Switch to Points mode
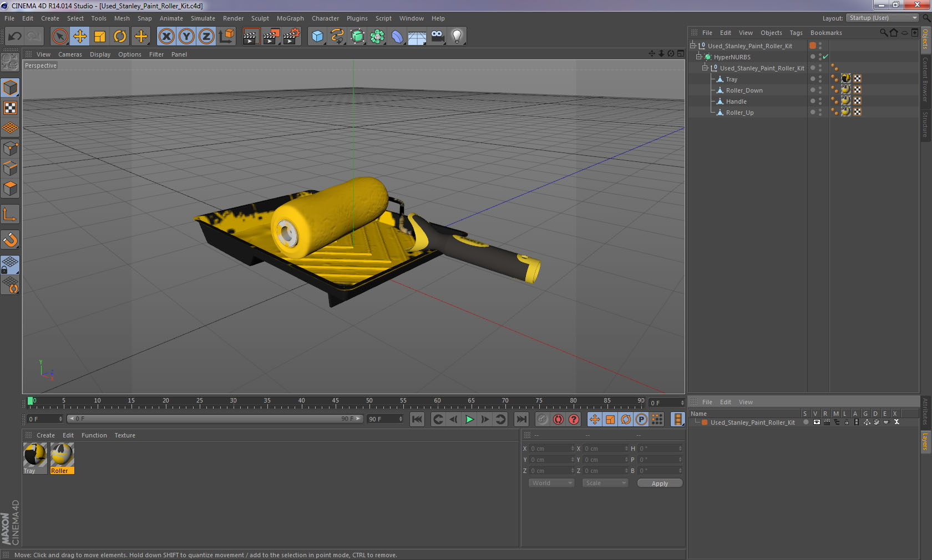The image size is (932, 560). 11,149
